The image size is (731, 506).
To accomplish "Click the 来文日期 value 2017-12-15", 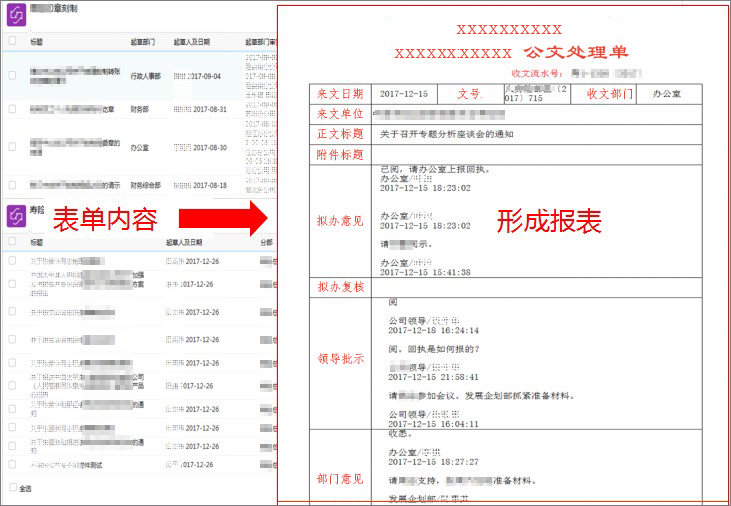I will [404, 94].
